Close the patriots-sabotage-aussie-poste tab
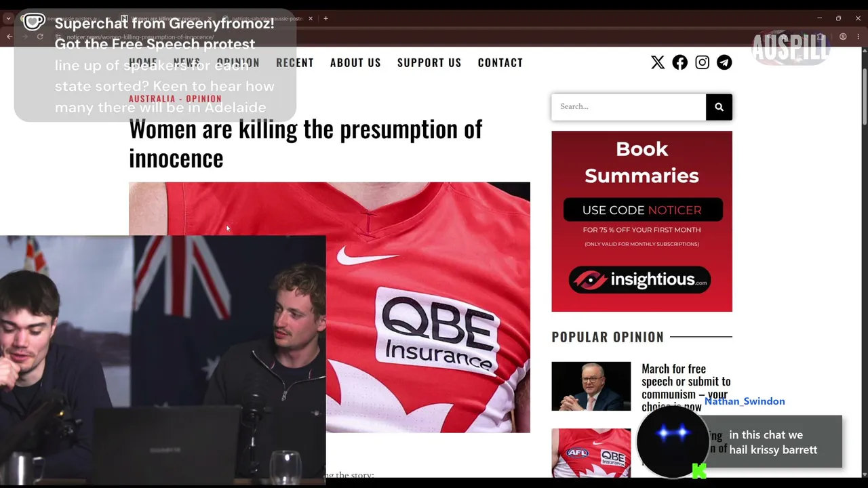 point(310,18)
